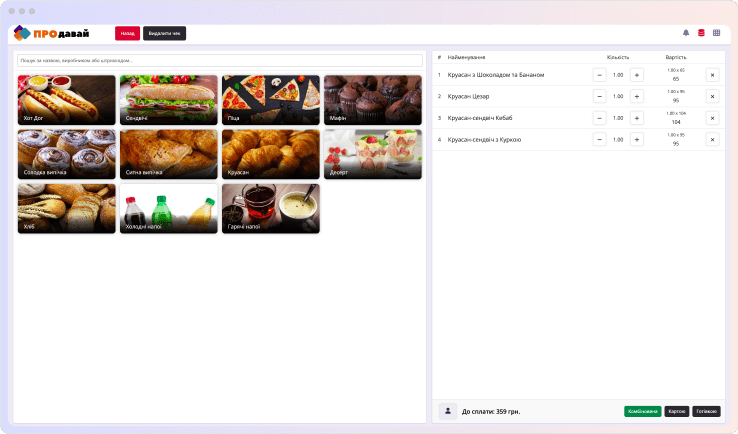
Task: Pay with the green Комбінована button
Action: tap(642, 411)
